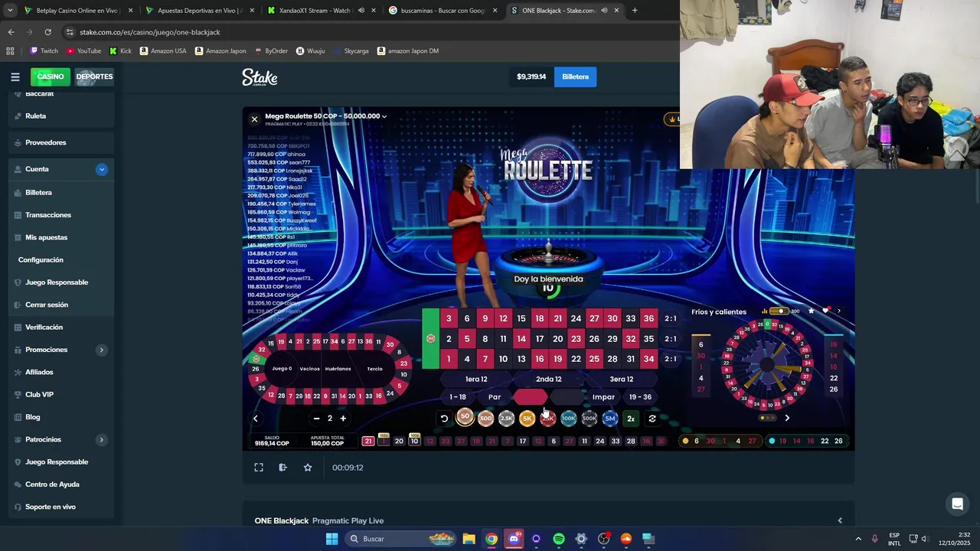Screen dimensions: 980x551
Task: Decrease the neighbors count with minus
Action: point(316,419)
